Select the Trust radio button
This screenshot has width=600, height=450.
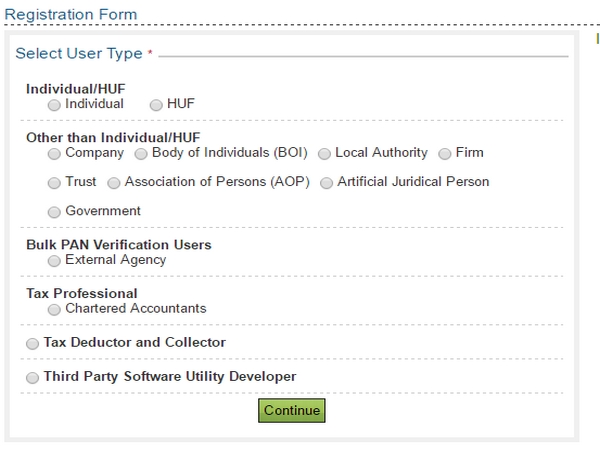(x=54, y=183)
